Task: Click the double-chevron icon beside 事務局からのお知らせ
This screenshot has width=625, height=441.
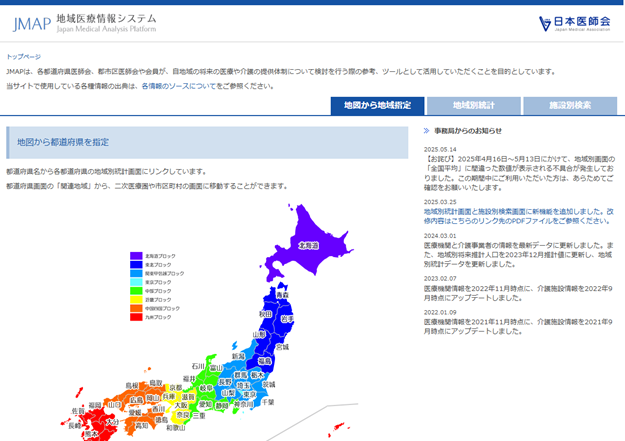Action: pos(426,130)
